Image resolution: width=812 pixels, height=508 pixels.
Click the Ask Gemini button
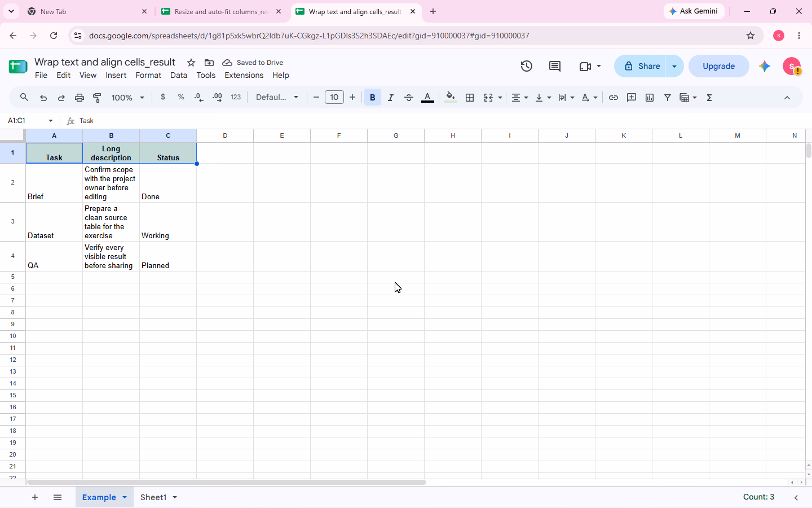(694, 11)
